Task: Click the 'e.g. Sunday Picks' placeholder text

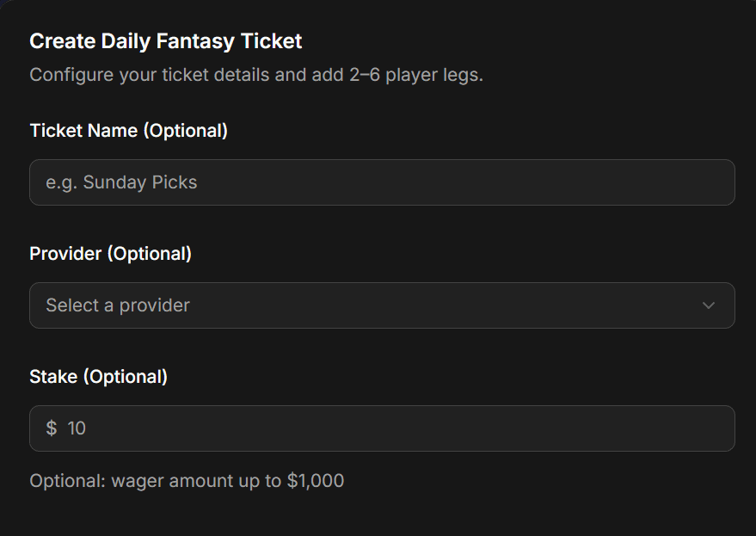Action: pos(121,182)
